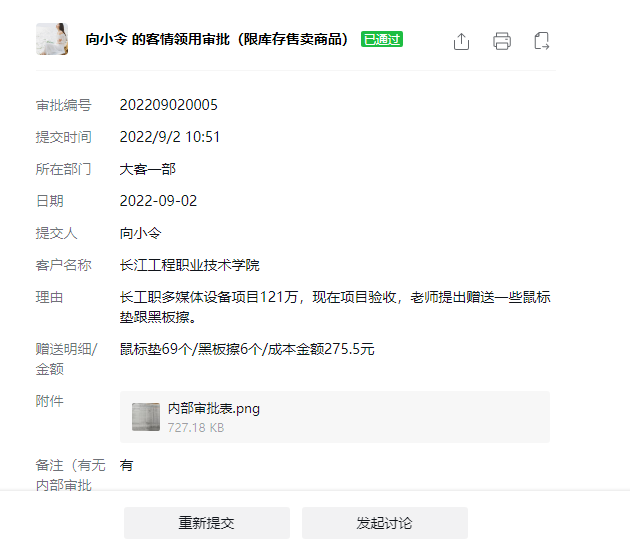Select the approval number 202209020005

pos(168,105)
